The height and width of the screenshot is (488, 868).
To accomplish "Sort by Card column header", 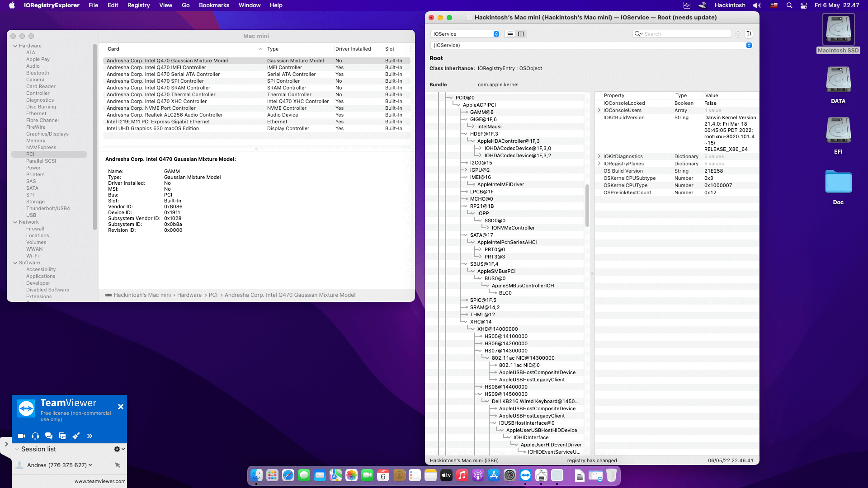I will tap(184, 49).
